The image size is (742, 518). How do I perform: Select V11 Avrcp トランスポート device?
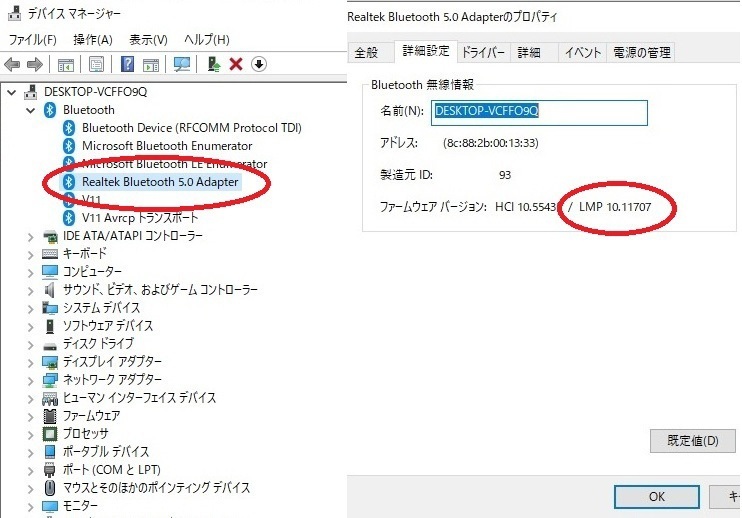(x=140, y=218)
